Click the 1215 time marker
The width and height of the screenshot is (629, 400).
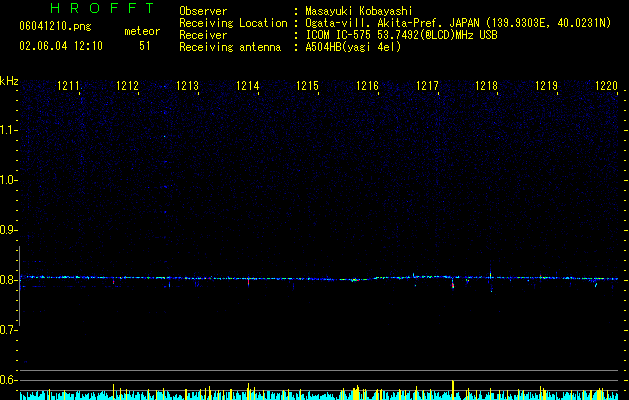pyautogui.click(x=307, y=86)
